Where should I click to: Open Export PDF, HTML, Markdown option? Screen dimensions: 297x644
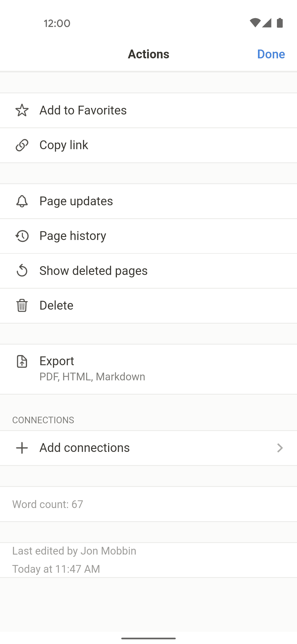point(92,369)
